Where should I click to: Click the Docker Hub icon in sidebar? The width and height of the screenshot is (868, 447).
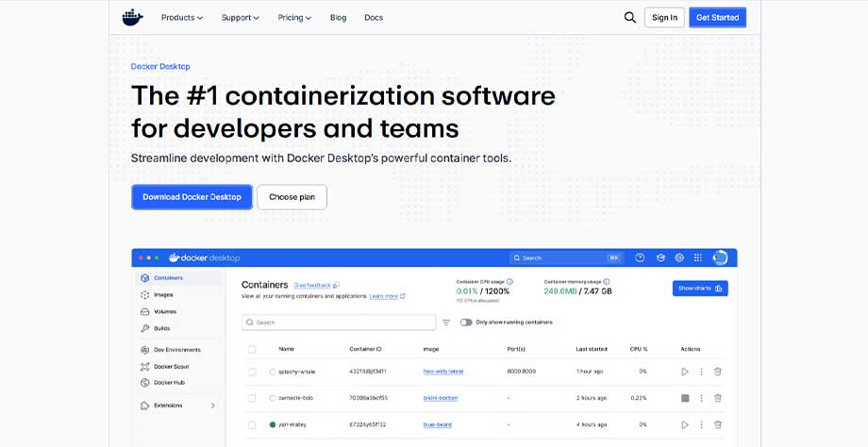tap(145, 382)
